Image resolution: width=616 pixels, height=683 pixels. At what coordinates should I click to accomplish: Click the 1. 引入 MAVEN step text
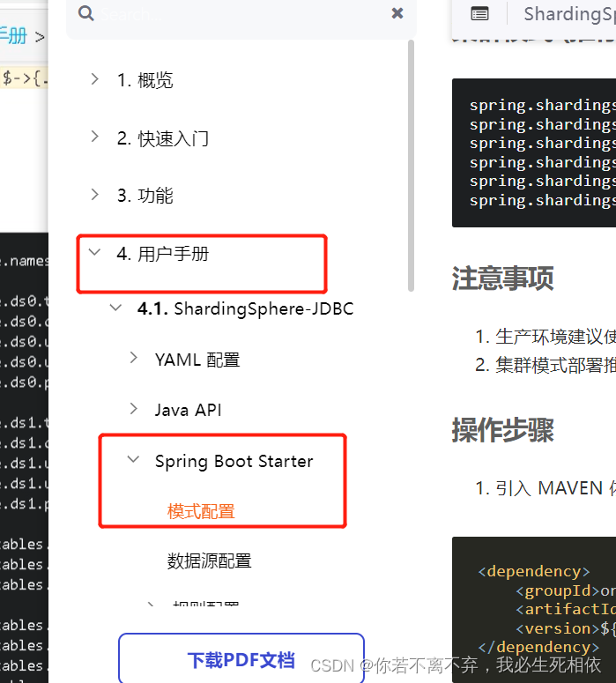[x=545, y=488]
